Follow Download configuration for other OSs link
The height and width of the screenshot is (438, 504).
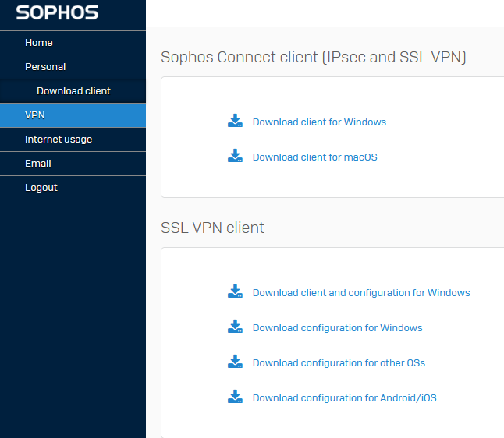coord(339,363)
